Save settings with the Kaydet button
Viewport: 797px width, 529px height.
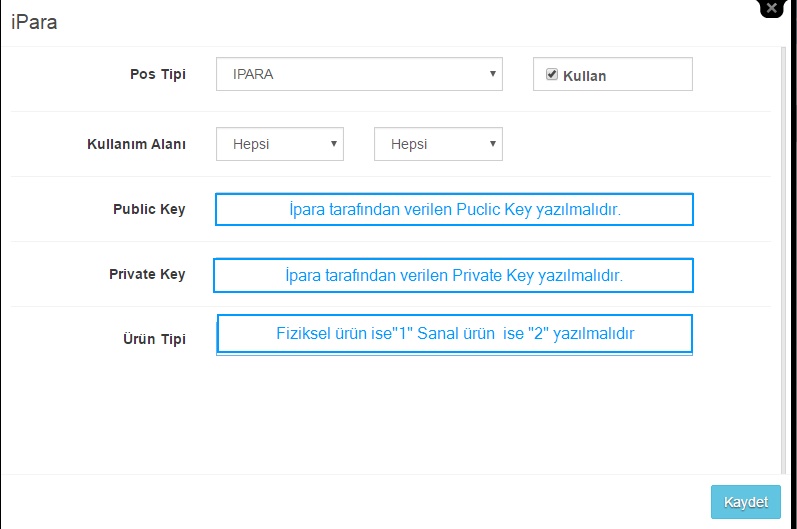pyautogui.click(x=746, y=502)
